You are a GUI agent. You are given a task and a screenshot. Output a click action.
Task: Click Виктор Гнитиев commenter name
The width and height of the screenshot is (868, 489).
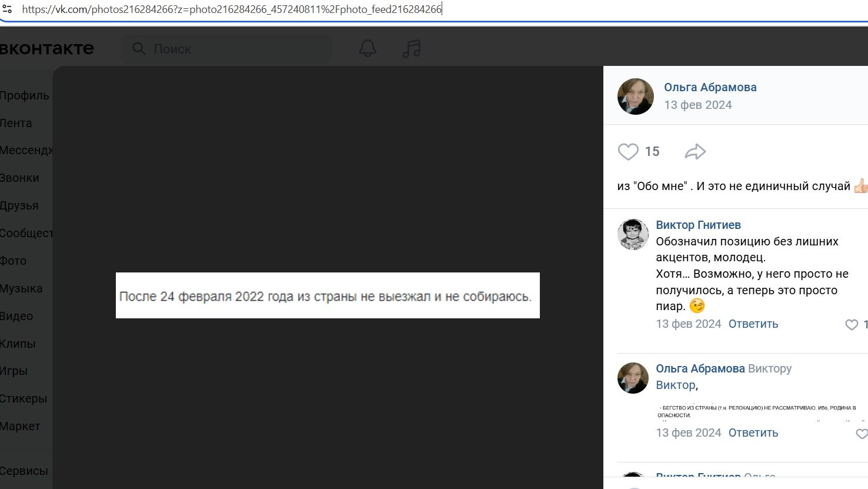[698, 225]
